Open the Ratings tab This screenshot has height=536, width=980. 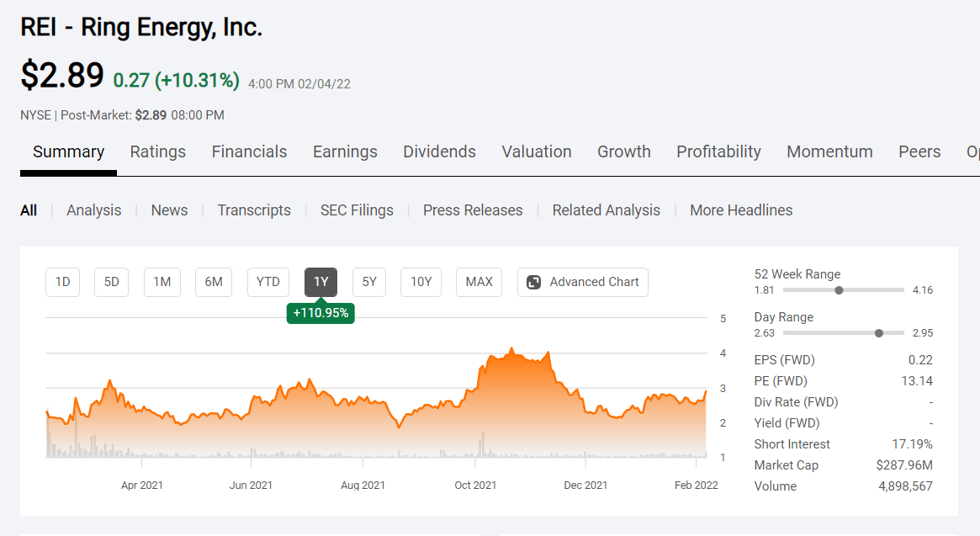point(158,152)
